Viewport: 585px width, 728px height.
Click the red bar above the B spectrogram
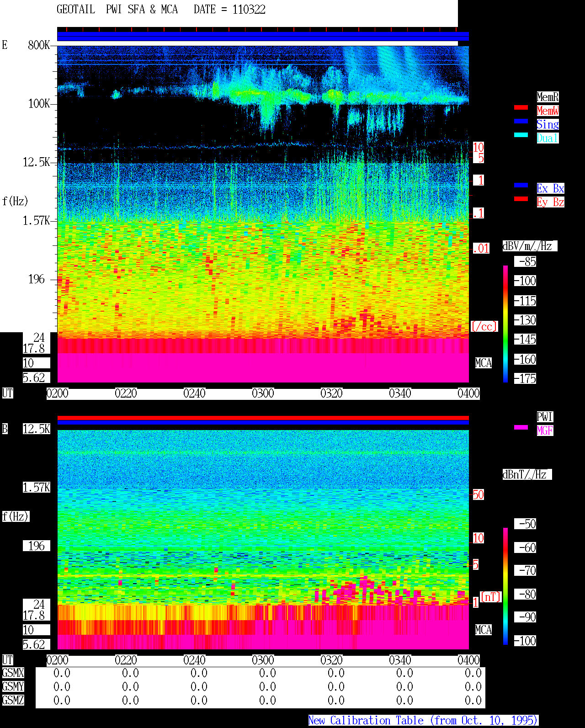pos(263,418)
